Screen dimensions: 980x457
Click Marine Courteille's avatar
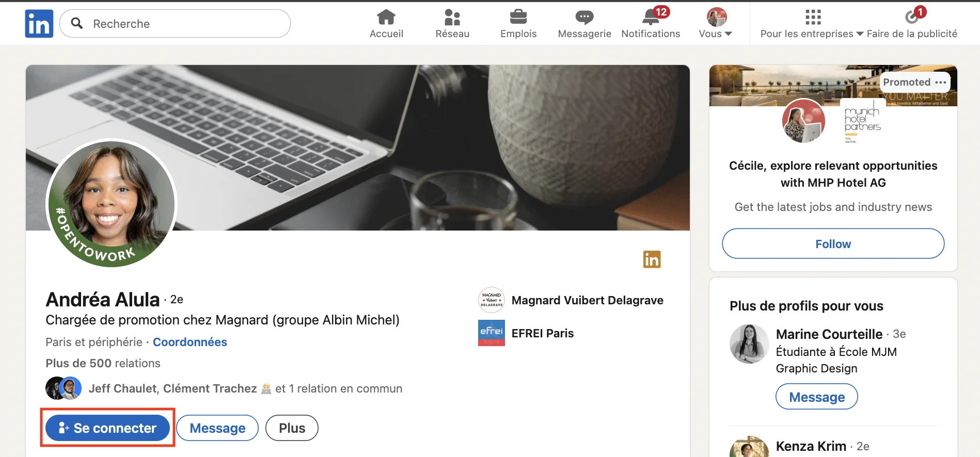[x=749, y=344]
